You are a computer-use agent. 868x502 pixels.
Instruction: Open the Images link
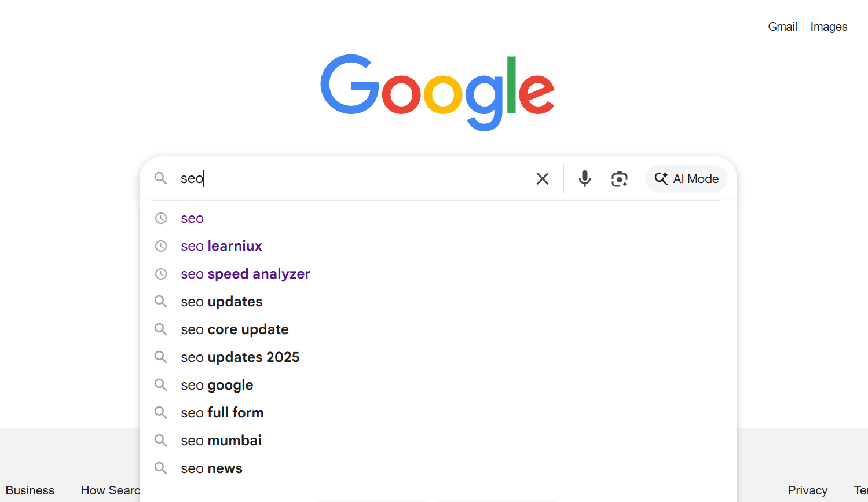pyautogui.click(x=829, y=27)
